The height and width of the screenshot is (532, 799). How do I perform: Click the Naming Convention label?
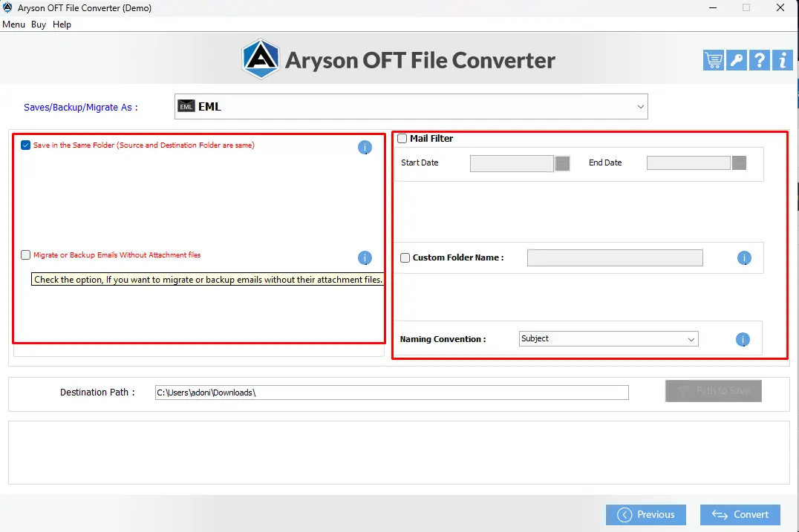[x=443, y=339]
